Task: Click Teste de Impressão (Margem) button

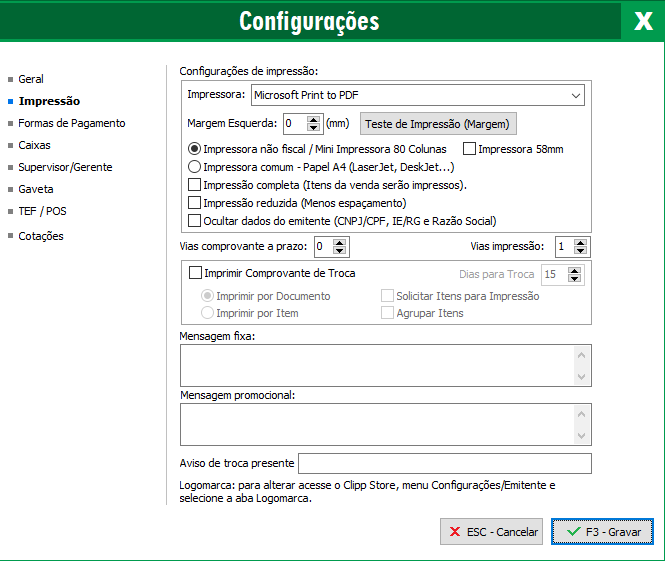Action: 438,124
